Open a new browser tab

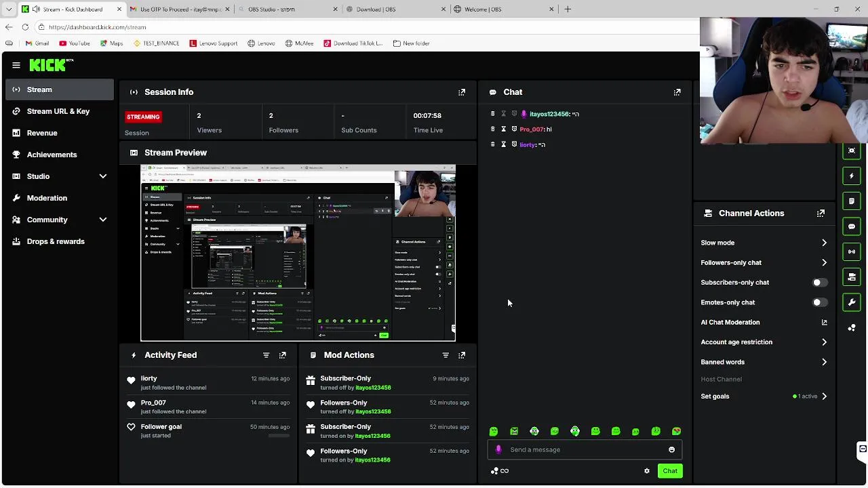pos(568,9)
